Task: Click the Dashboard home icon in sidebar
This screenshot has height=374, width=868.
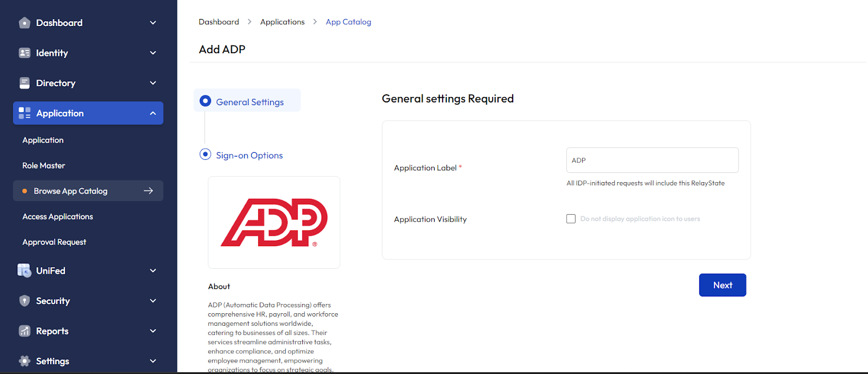Action: [x=24, y=23]
